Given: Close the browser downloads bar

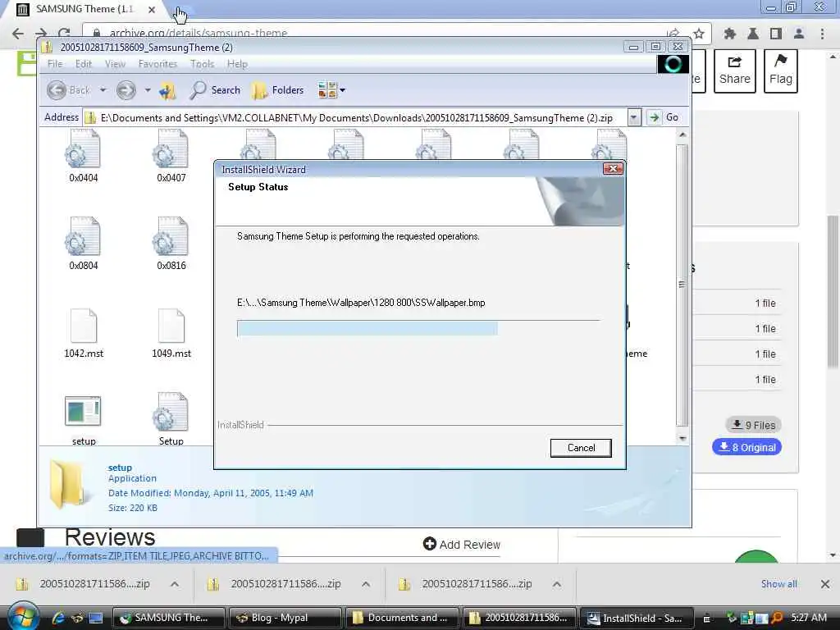Looking at the screenshot, I should tap(825, 584).
